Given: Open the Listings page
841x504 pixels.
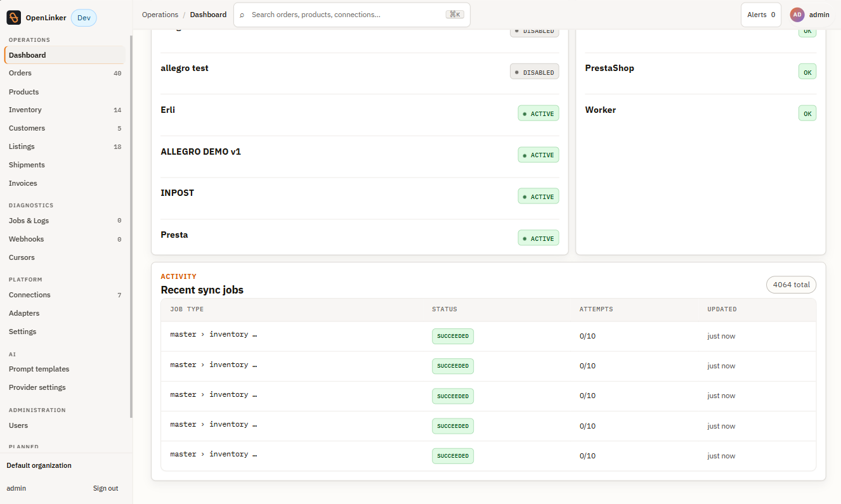Looking at the screenshot, I should (65, 146).
